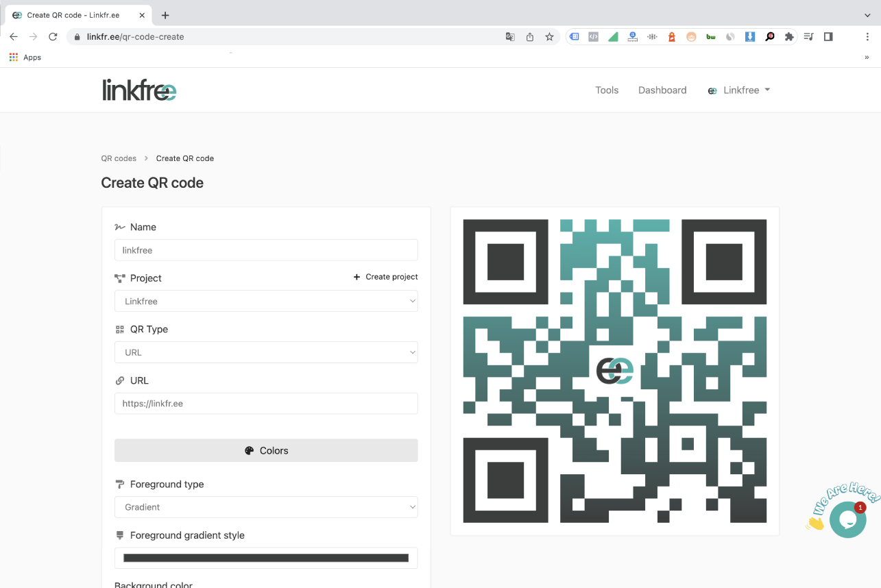Viewport: 881px width, 588px height.
Task: Click the address bar URL
Action: pos(136,37)
